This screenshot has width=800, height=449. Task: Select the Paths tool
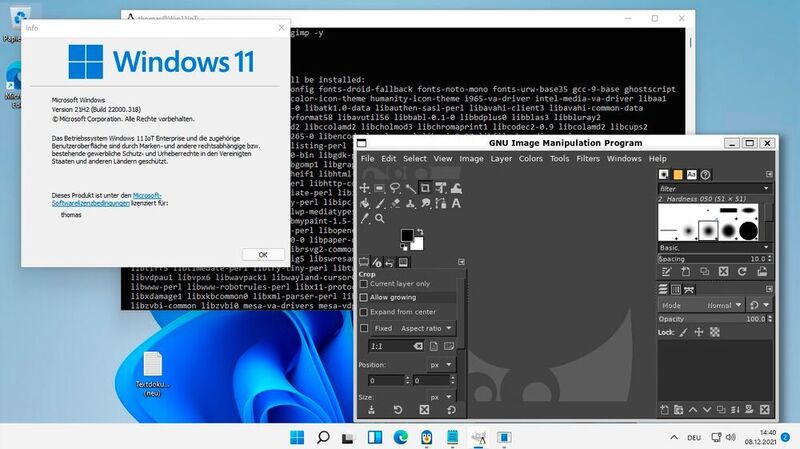(x=440, y=204)
